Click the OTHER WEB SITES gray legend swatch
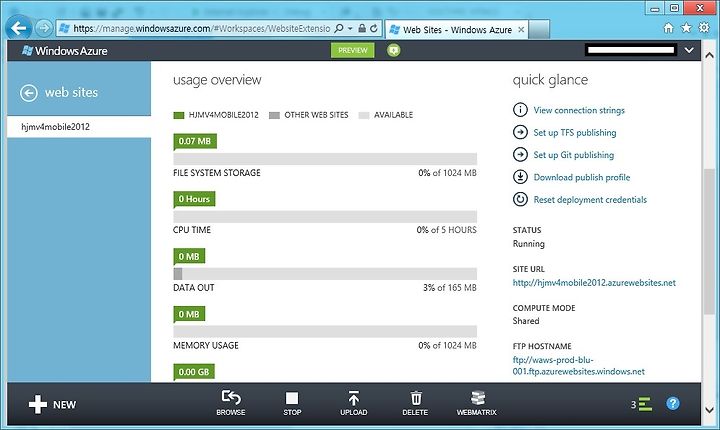720x430 pixels. [274, 115]
